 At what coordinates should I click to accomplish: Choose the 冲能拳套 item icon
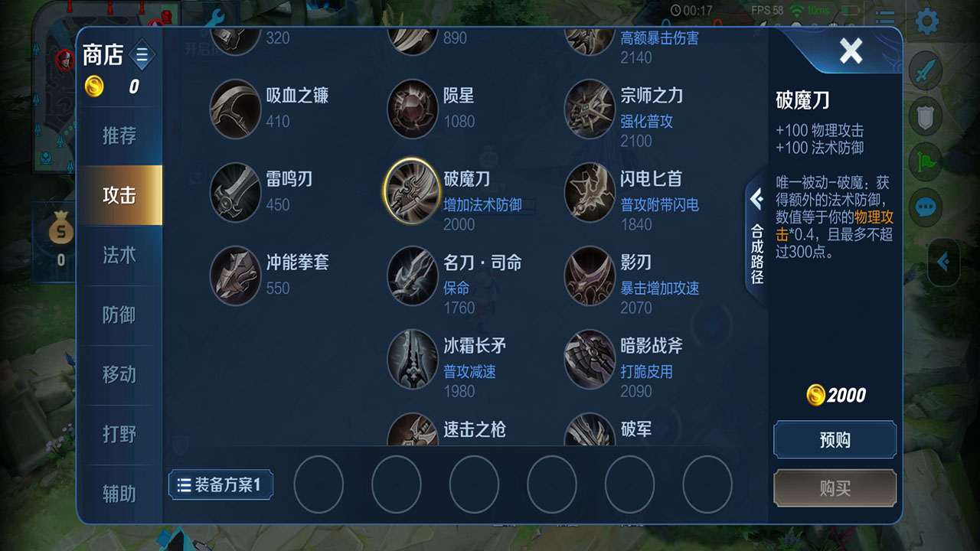(236, 275)
